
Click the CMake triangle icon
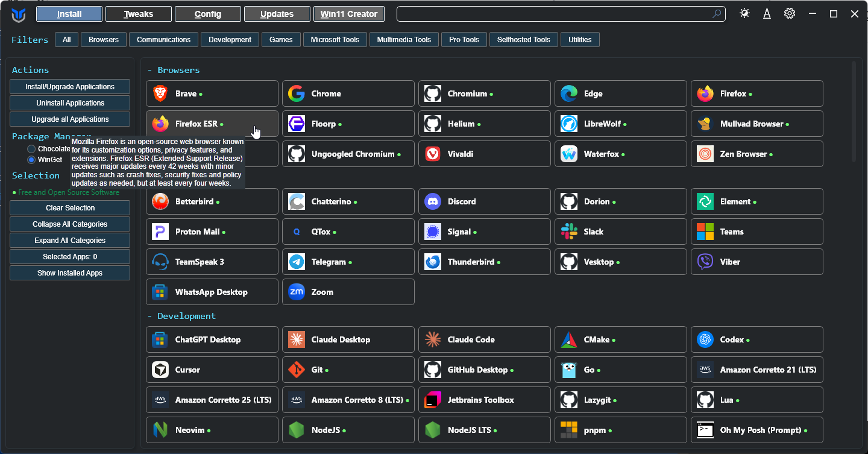click(569, 339)
